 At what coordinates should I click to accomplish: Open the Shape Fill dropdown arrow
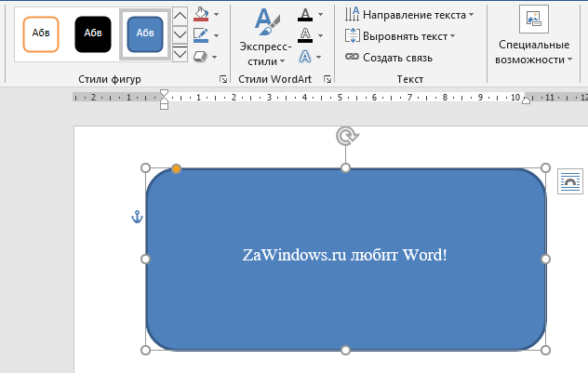pos(217,14)
